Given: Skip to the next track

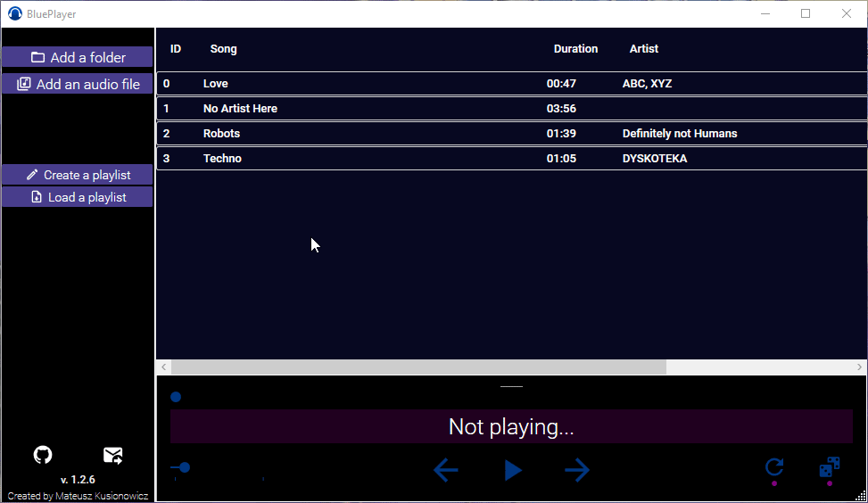Looking at the screenshot, I should click(x=577, y=470).
